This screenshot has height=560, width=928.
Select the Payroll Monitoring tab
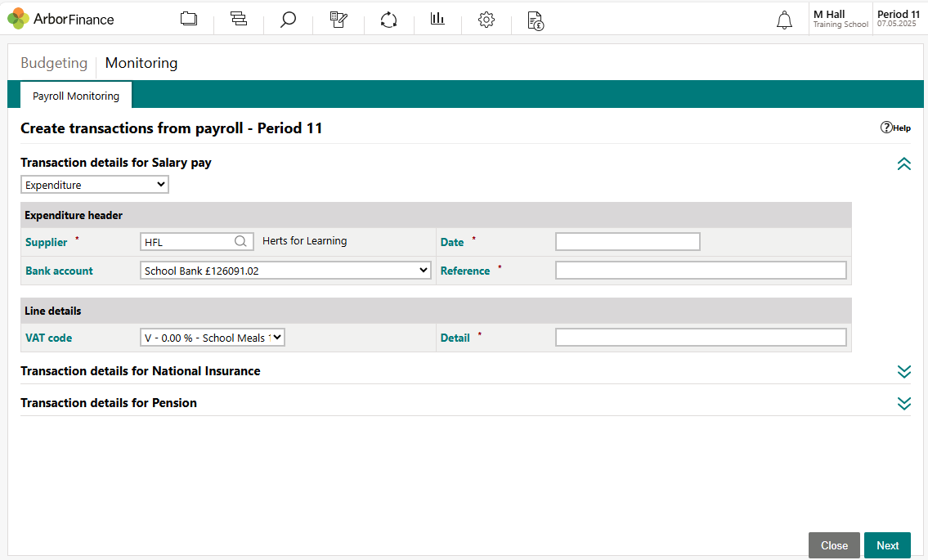[x=76, y=96]
